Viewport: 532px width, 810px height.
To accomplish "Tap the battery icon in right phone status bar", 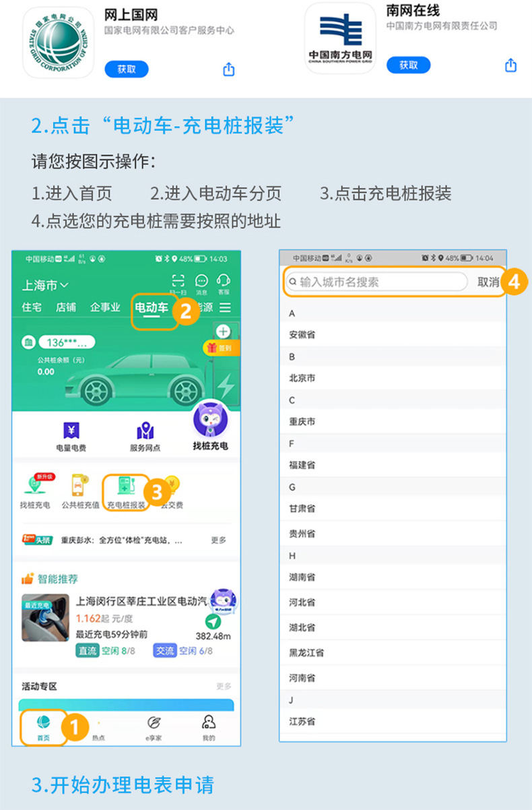I will pos(467,259).
